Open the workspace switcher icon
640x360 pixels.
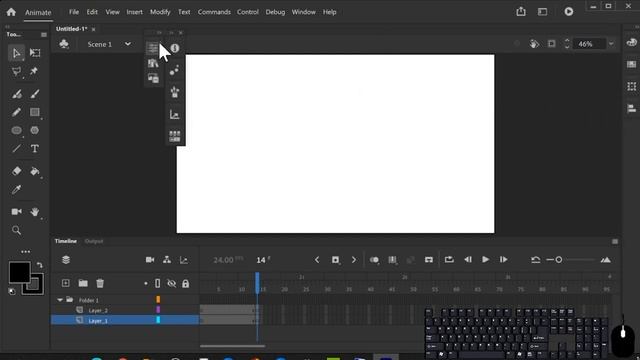tap(542, 11)
